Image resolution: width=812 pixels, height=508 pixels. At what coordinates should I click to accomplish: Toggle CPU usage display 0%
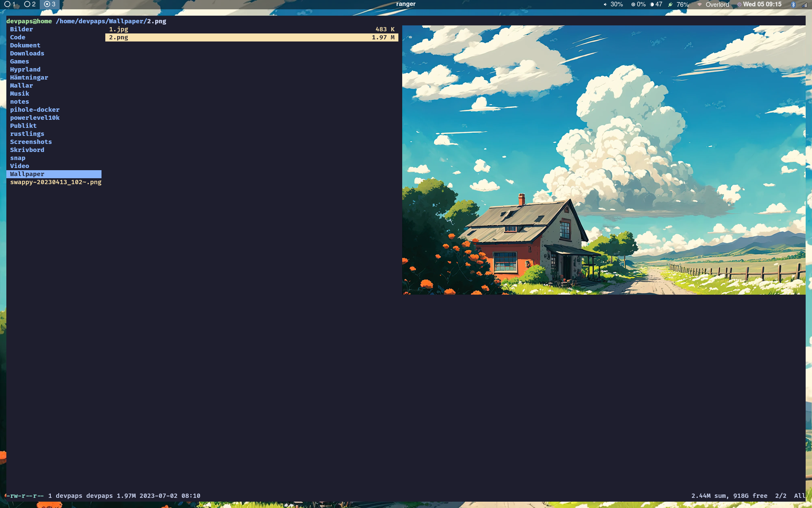coord(637,4)
